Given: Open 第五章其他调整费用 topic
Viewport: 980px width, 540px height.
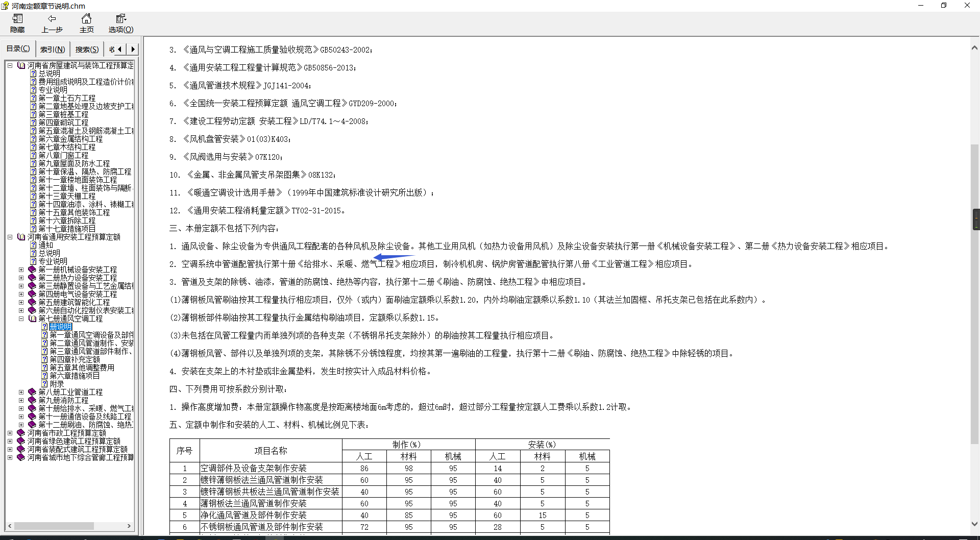Looking at the screenshot, I should click(x=82, y=367).
